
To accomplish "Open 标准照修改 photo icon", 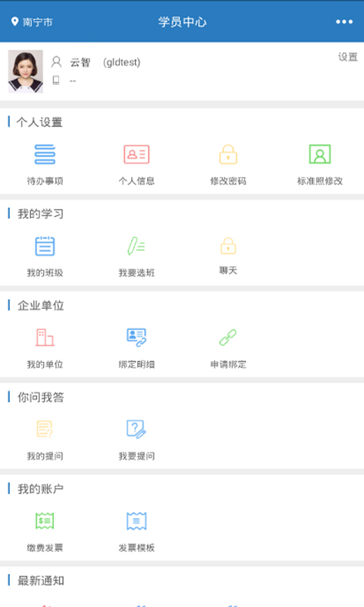I will [320, 155].
